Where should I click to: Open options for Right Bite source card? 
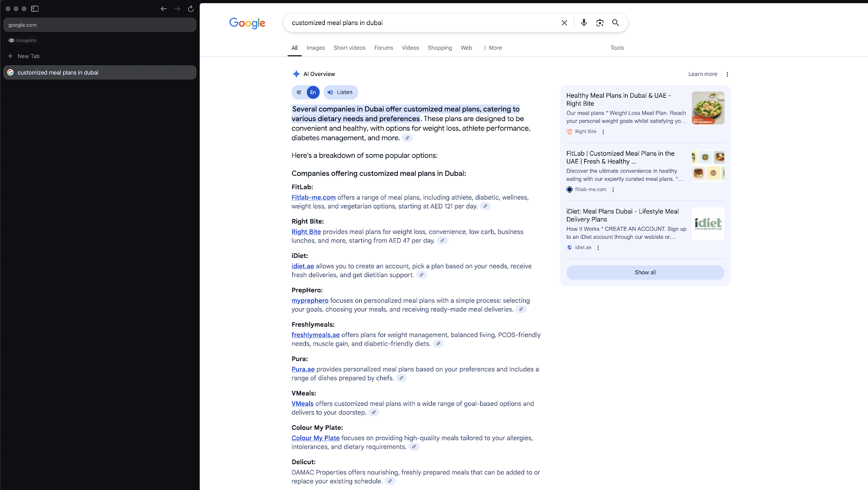603,132
